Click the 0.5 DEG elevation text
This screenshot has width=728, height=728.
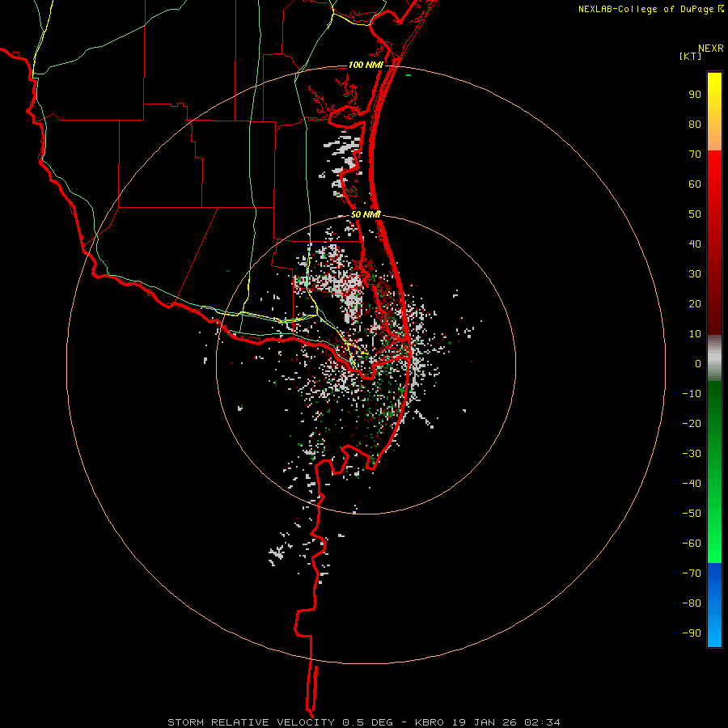368,722
